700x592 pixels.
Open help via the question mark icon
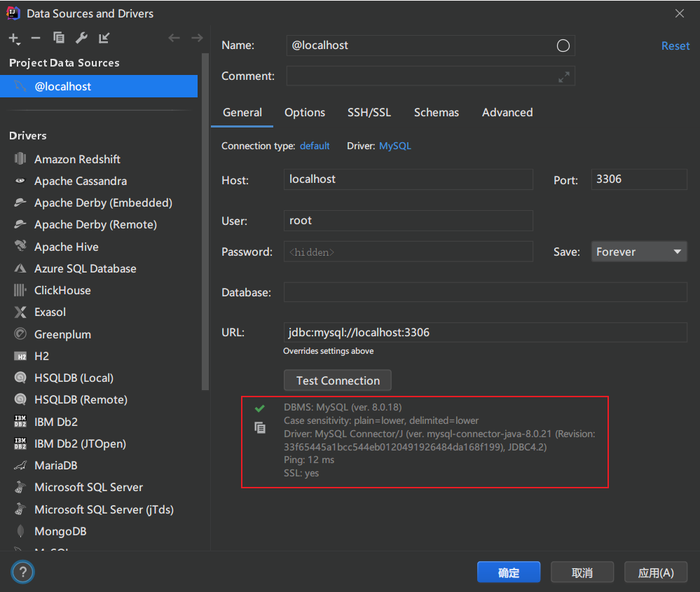pyautogui.click(x=22, y=572)
